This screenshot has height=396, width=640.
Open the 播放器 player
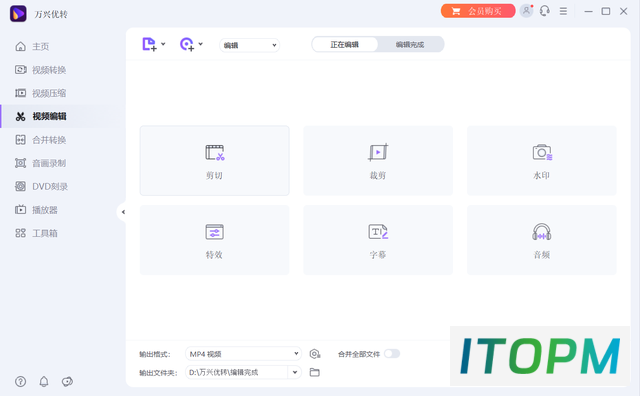36,210
